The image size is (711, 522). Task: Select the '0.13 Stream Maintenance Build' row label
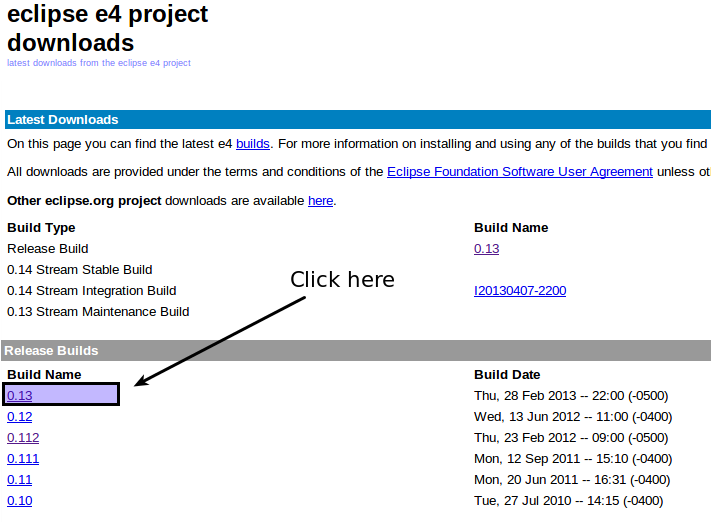pyautogui.click(x=98, y=312)
